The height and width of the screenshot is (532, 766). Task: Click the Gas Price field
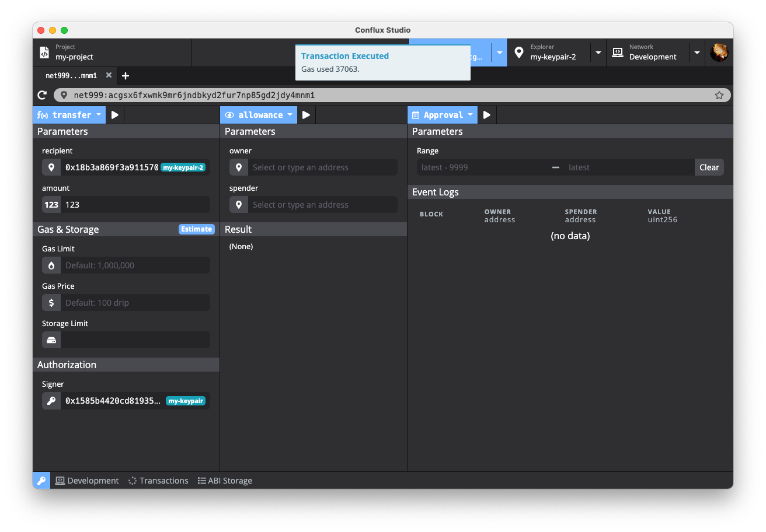135,303
